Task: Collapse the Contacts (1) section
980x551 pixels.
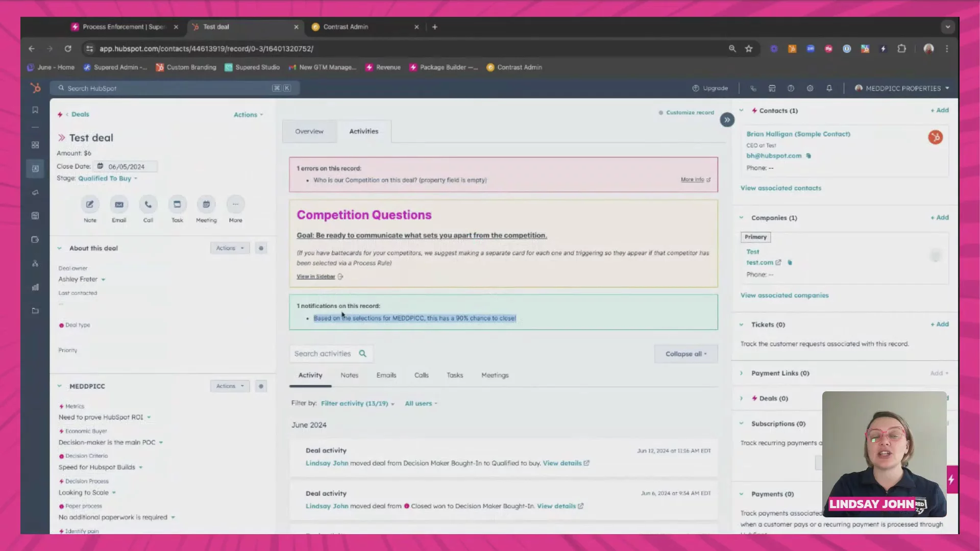Action: coord(741,110)
